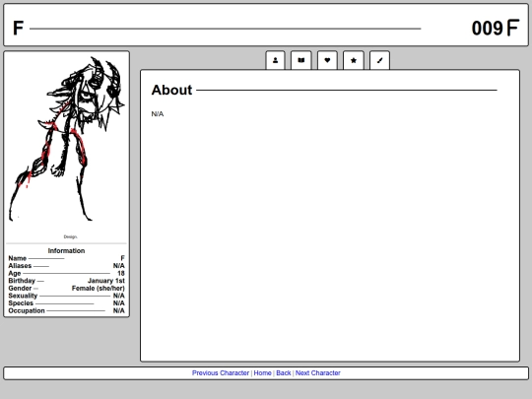Click the Gender value 'Female (she/her)'

point(99,288)
